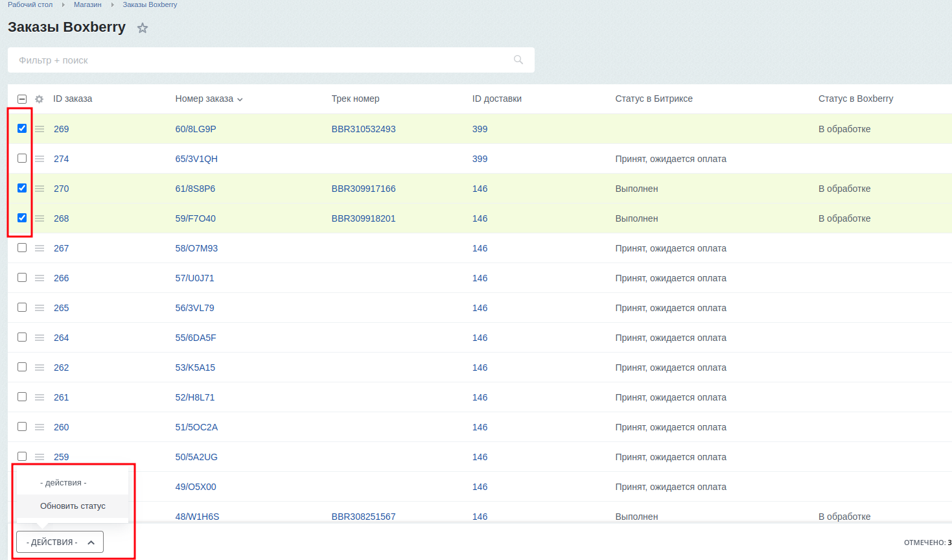Open order ID 259 link
952x560 pixels.
click(x=61, y=457)
